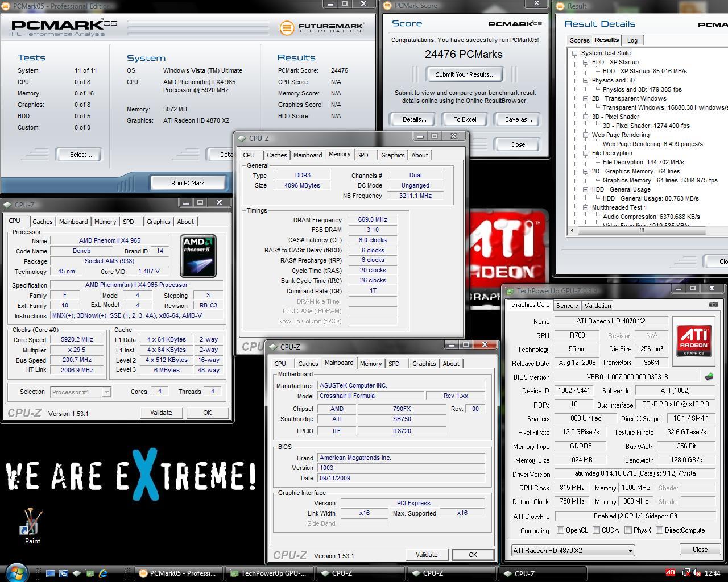Collapse the 3D - Pixel Shader node

(585, 117)
